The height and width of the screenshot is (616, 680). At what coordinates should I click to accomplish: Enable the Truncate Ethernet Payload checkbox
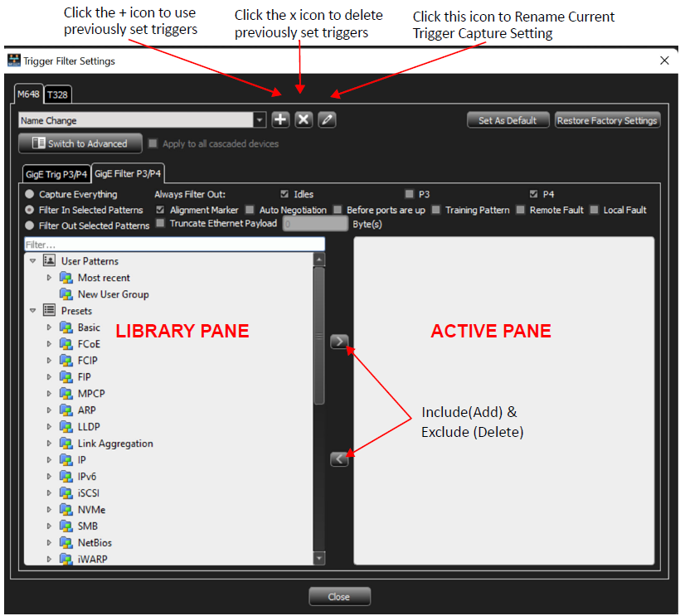point(160,223)
